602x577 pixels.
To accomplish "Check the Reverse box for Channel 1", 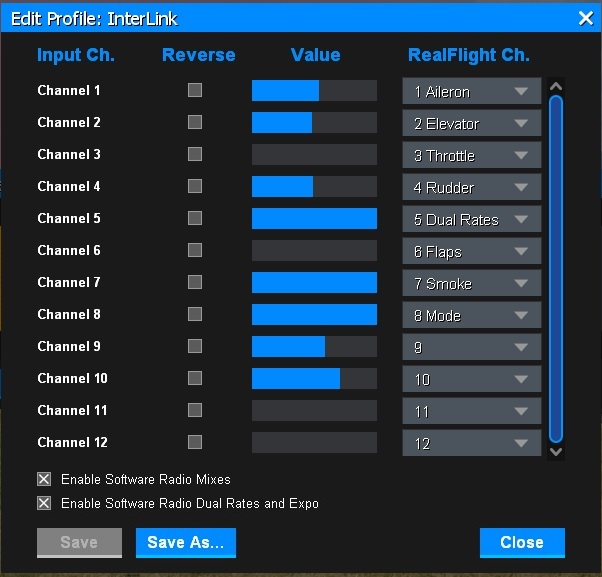I will click(195, 90).
